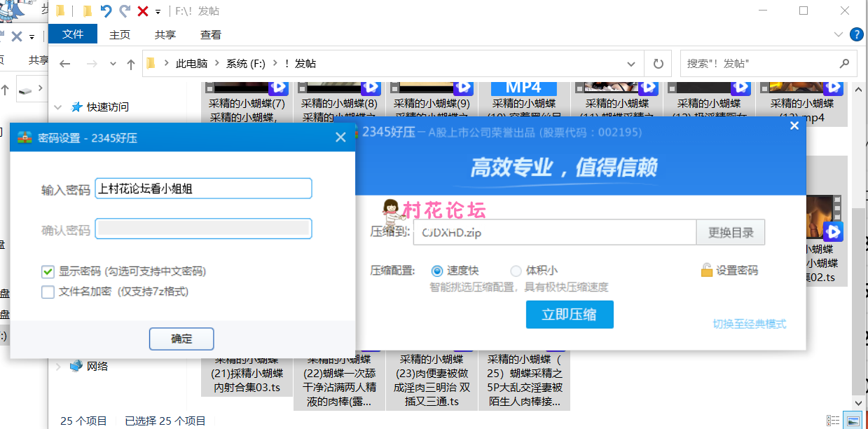Select 快速访问 in the navigation pane
Viewport: 868px width, 429px height.
(x=108, y=107)
